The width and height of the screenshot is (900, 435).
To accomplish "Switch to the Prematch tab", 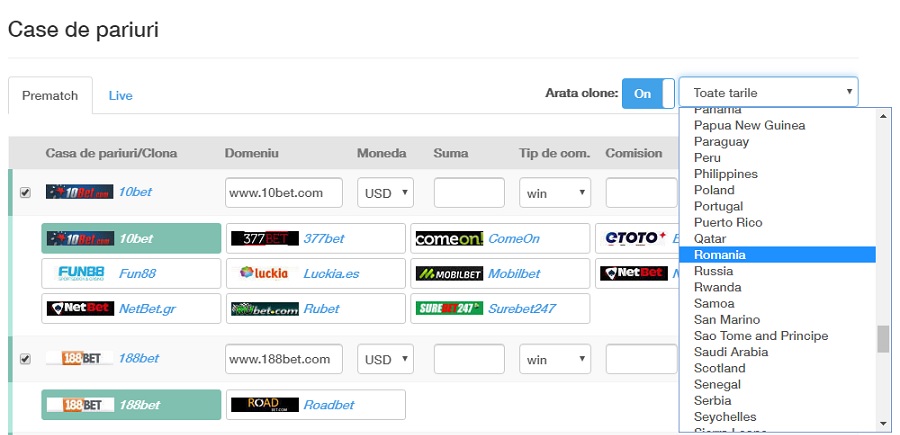I will pos(50,95).
